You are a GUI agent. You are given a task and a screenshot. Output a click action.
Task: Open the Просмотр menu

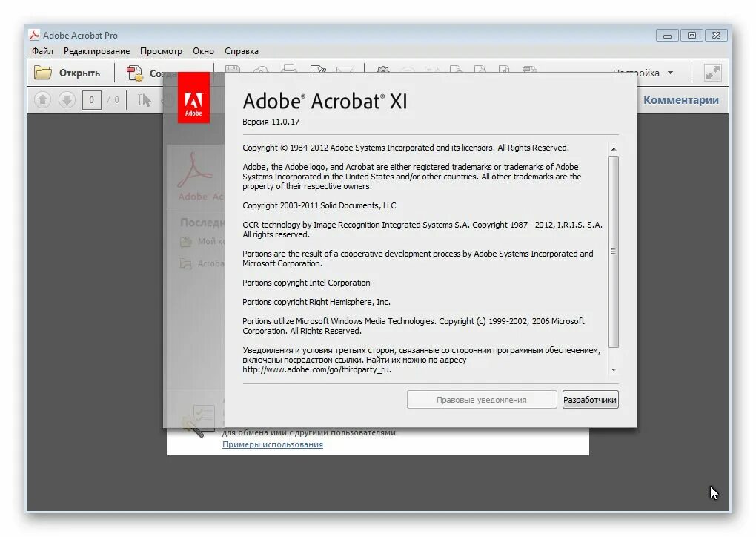(161, 51)
